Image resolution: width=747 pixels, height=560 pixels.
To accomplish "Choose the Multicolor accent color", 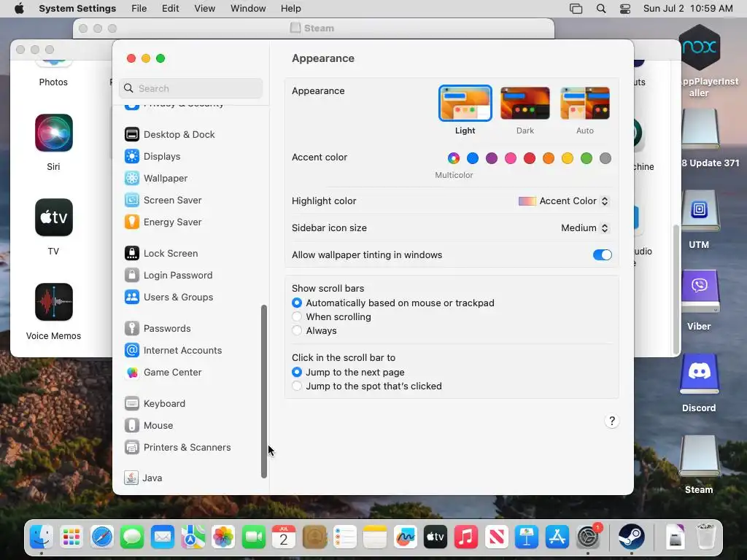I will point(454,158).
